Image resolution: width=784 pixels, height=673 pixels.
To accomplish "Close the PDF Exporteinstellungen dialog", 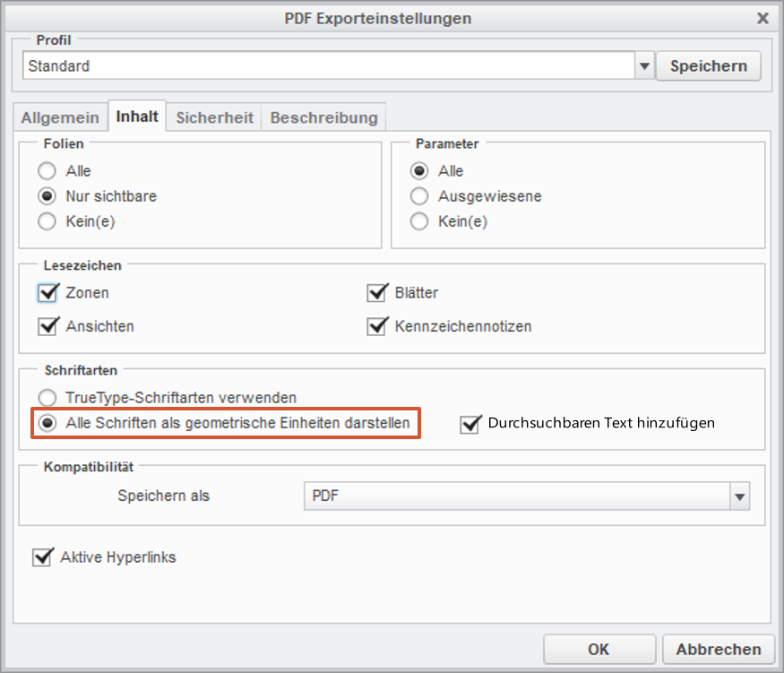I will [x=762, y=18].
